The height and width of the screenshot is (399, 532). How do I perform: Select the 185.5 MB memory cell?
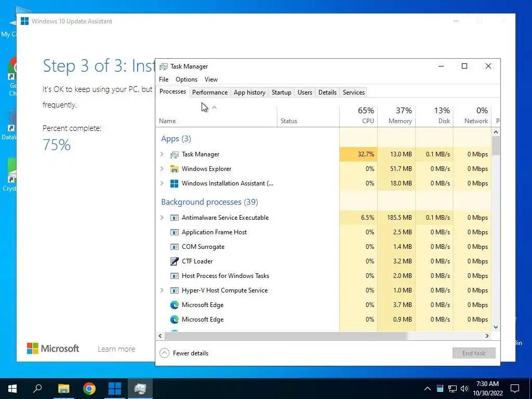pyautogui.click(x=396, y=218)
